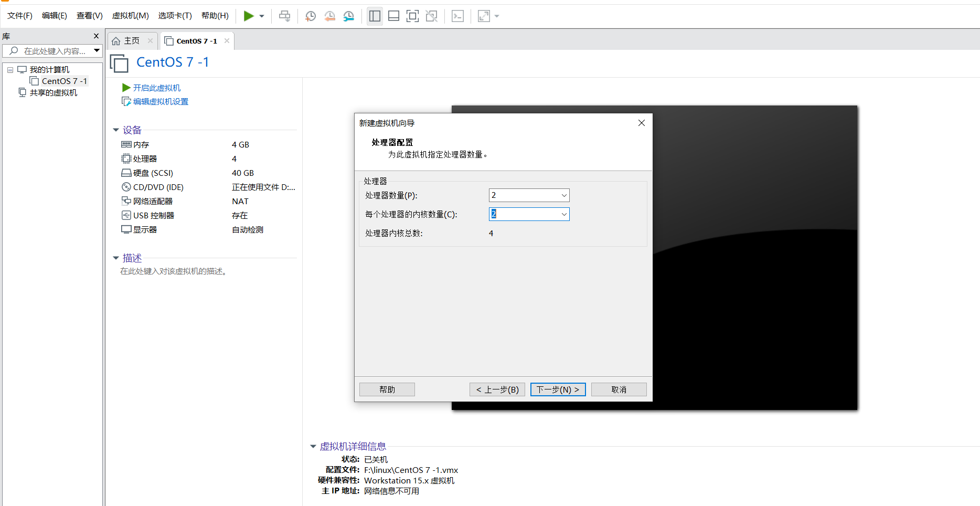This screenshot has height=506, width=980.
Task: Open the snapshot manager icon
Action: 349,16
